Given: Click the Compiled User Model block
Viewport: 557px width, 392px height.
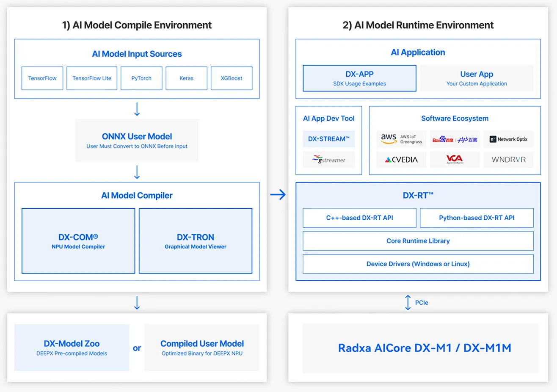Looking at the screenshot, I should coord(202,348).
